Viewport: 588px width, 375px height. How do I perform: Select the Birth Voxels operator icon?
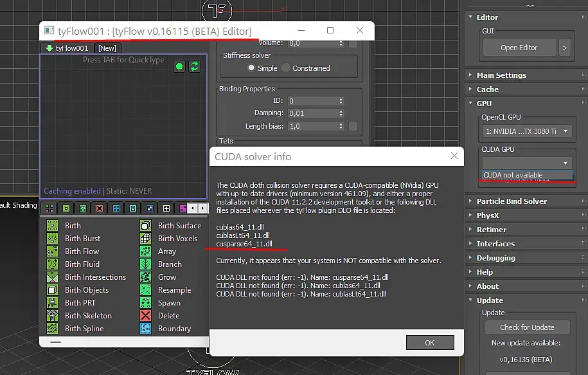(145, 239)
